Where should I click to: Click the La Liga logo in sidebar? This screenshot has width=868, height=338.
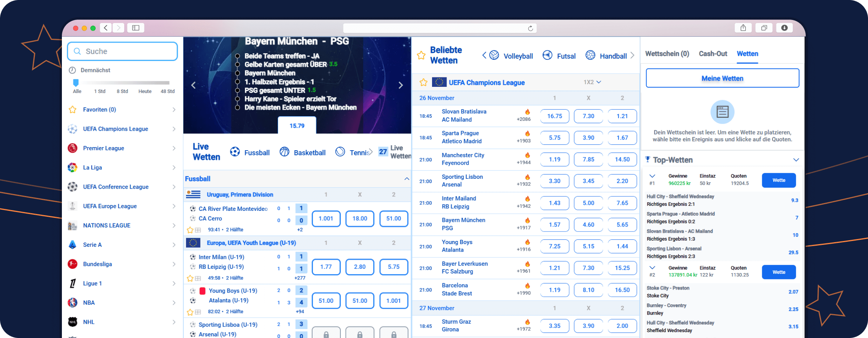coord(72,167)
